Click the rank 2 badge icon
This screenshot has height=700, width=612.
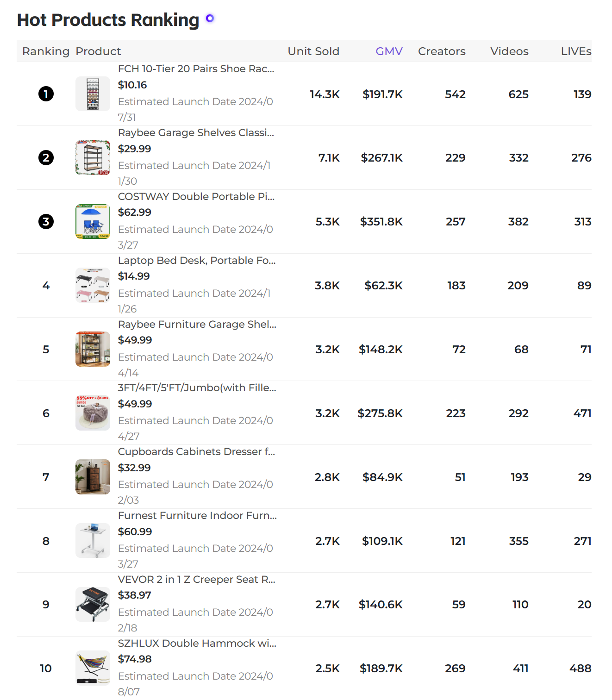(46, 158)
